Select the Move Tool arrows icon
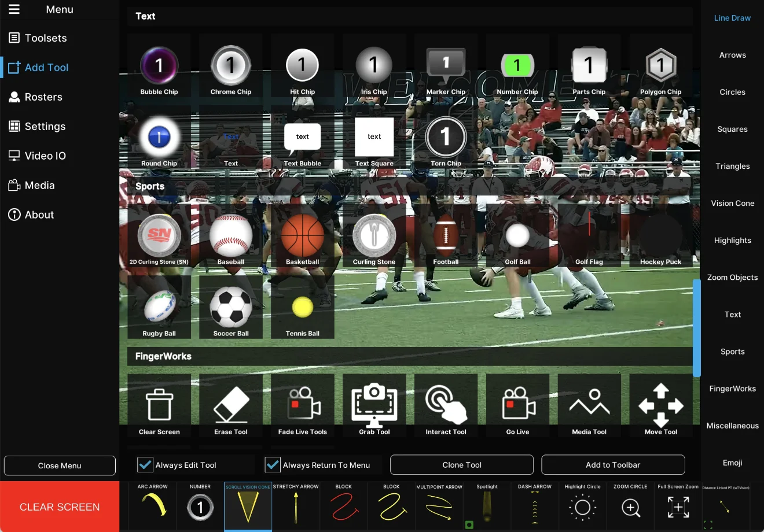Image resolution: width=764 pixels, height=532 pixels. [x=660, y=405]
